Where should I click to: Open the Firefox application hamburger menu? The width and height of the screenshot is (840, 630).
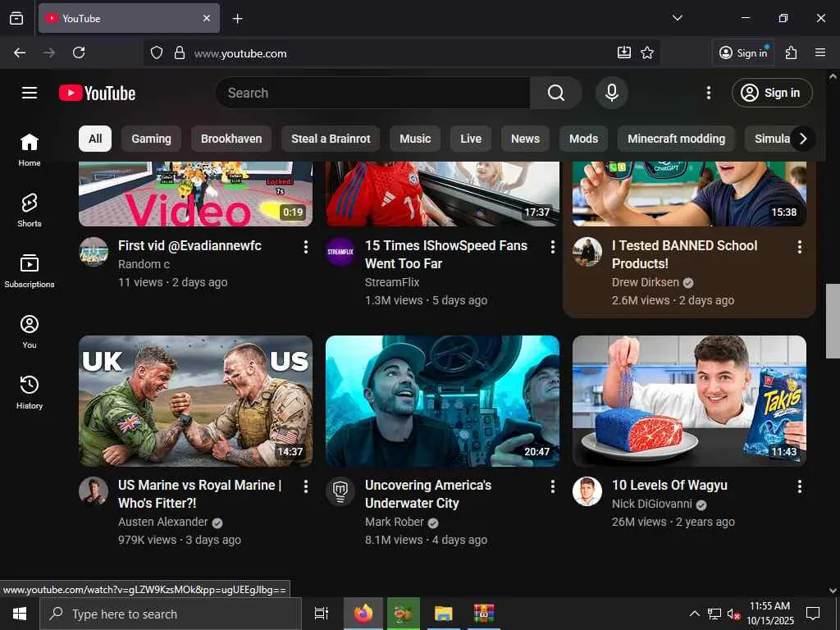point(820,52)
